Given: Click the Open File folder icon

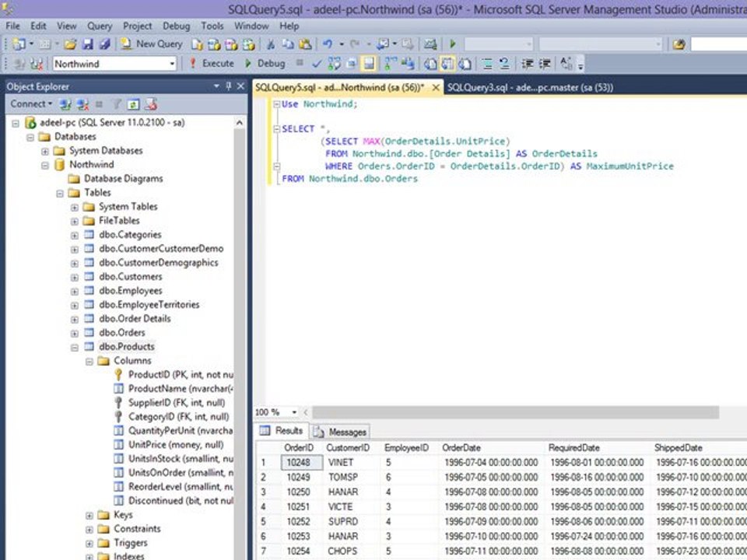Looking at the screenshot, I should [x=71, y=44].
